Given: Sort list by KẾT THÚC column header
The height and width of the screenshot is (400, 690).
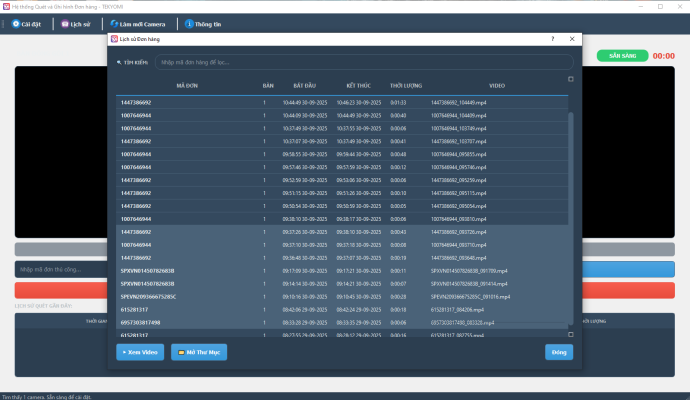Looking at the screenshot, I should tap(358, 86).
